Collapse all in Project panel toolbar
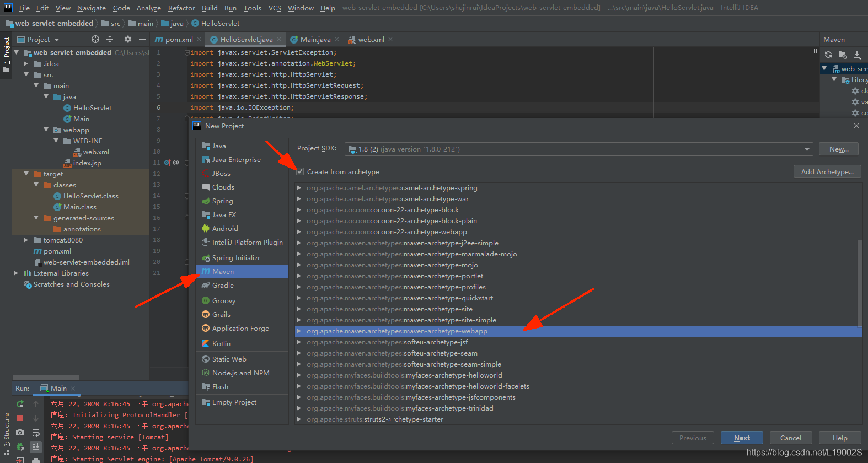 [x=110, y=39]
